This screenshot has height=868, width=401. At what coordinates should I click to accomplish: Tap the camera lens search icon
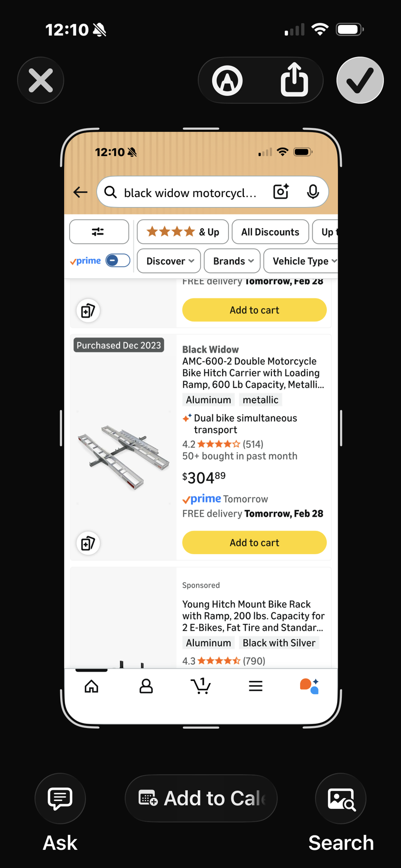[x=281, y=192]
